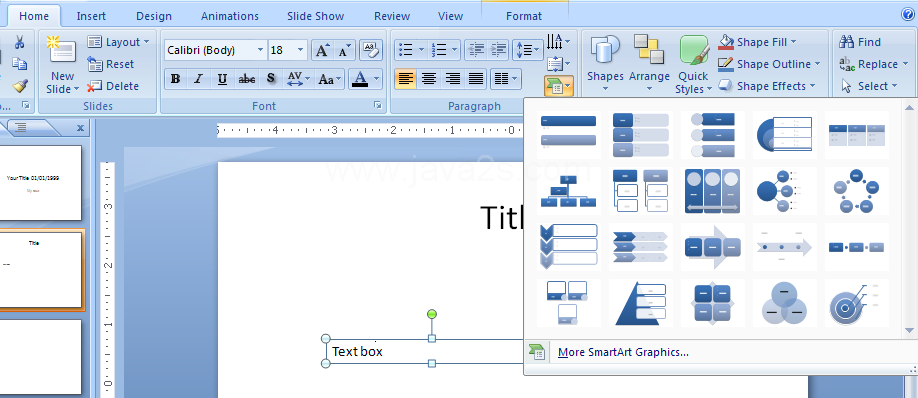Select the first slide thumbnail

[40, 183]
